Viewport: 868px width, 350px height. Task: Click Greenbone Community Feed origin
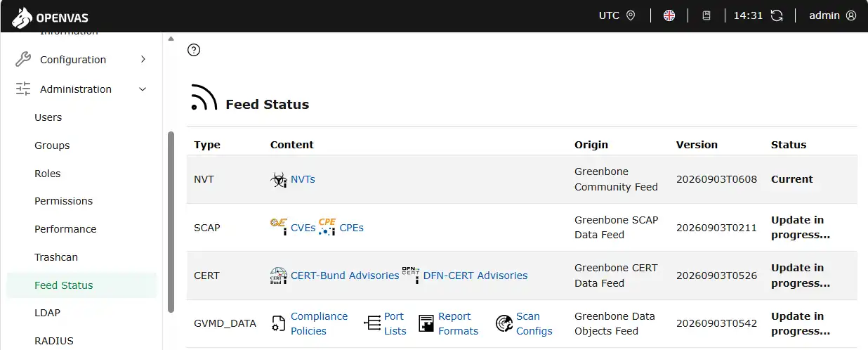pyautogui.click(x=616, y=179)
